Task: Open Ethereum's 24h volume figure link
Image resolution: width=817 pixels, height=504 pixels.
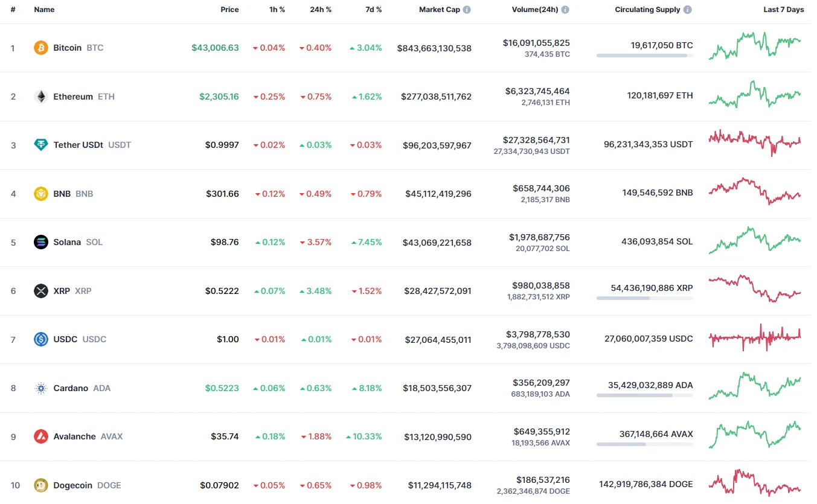Action: tap(537, 91)
